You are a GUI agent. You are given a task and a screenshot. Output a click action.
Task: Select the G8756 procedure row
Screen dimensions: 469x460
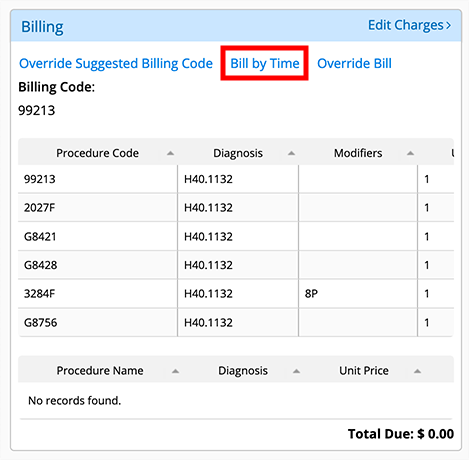point(236,322)
